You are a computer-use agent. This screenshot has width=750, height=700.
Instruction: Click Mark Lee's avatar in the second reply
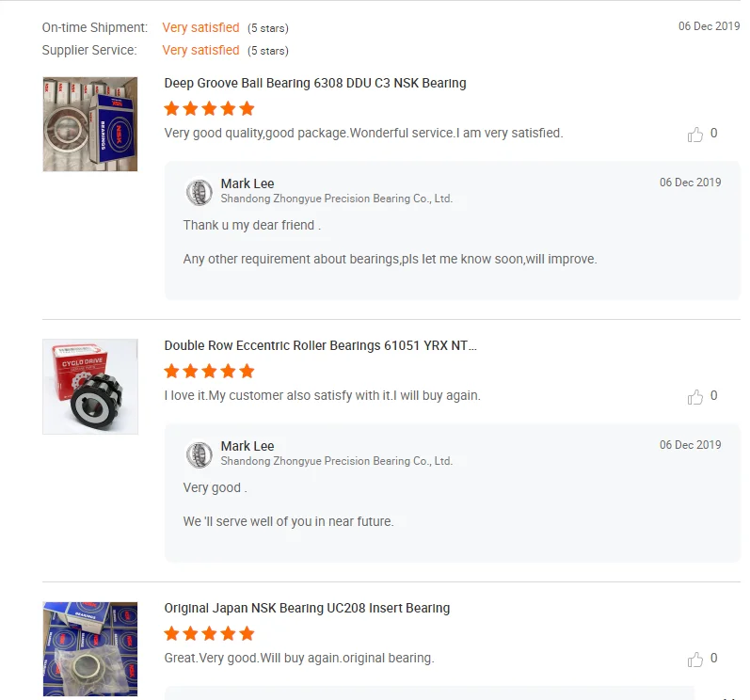(199, 454)
